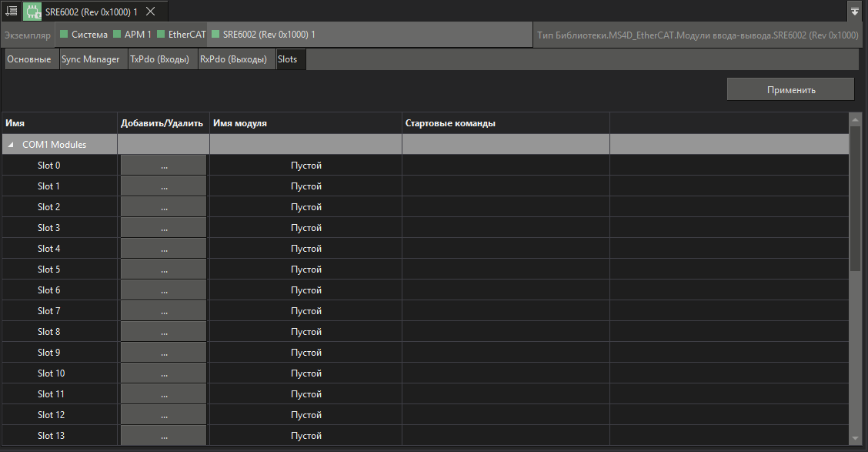Switch to the Sync Manager tab
Screen dimensions: 868x452
(x=93, y=59)
